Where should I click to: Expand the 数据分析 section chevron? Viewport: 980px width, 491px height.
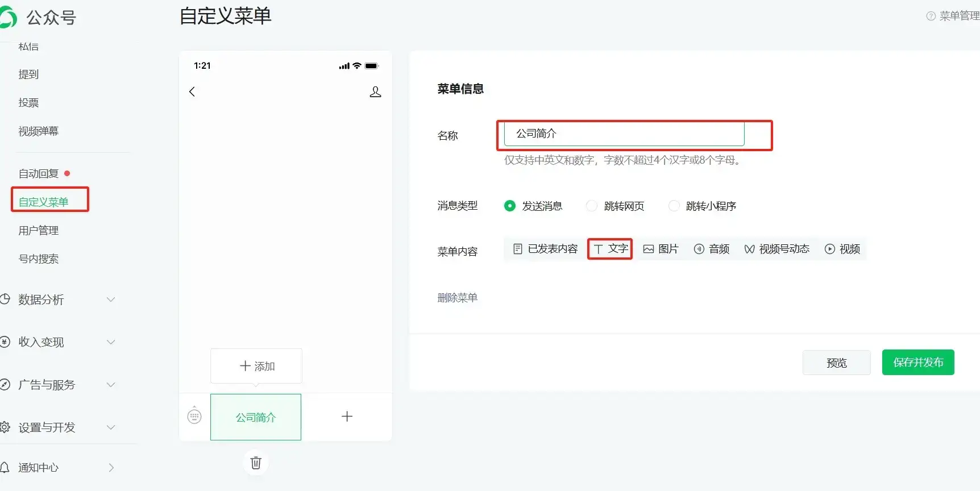tap(111, 299)
